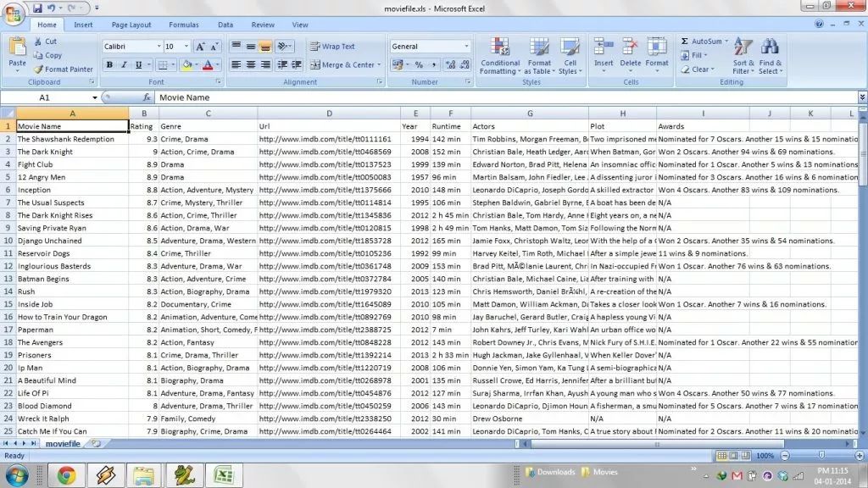868x488 pixels.
Task: Open Excel Help question mark
Action: tap(819, 24)
